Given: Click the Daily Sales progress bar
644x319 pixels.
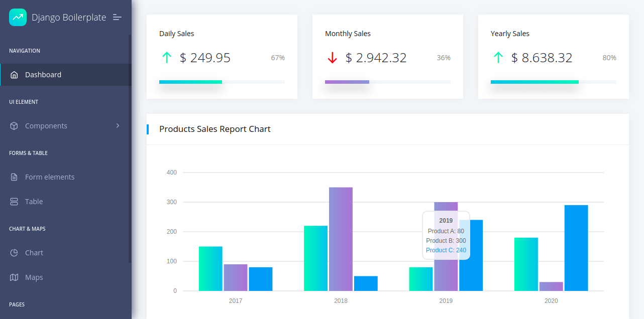Looking at the screenshot, I should [x=222, y=82].
